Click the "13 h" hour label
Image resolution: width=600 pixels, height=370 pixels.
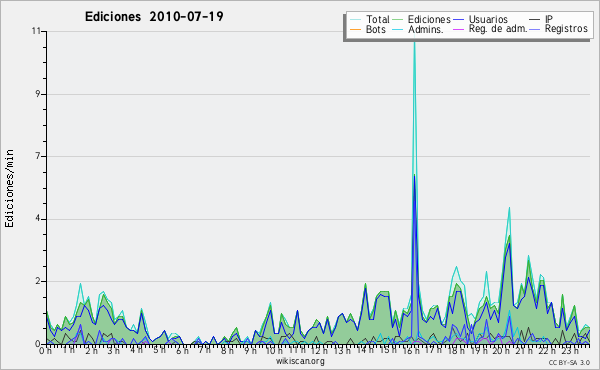[342, 350]
